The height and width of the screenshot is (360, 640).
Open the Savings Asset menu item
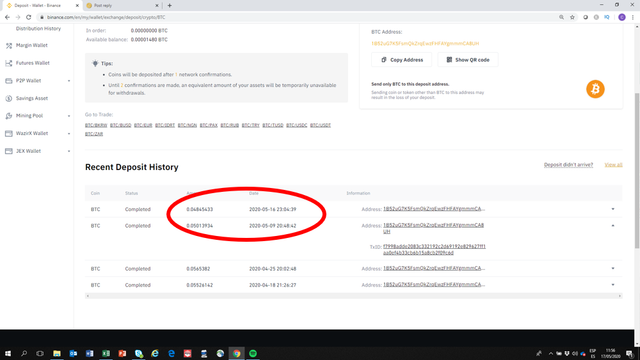[x=32, y=98]
